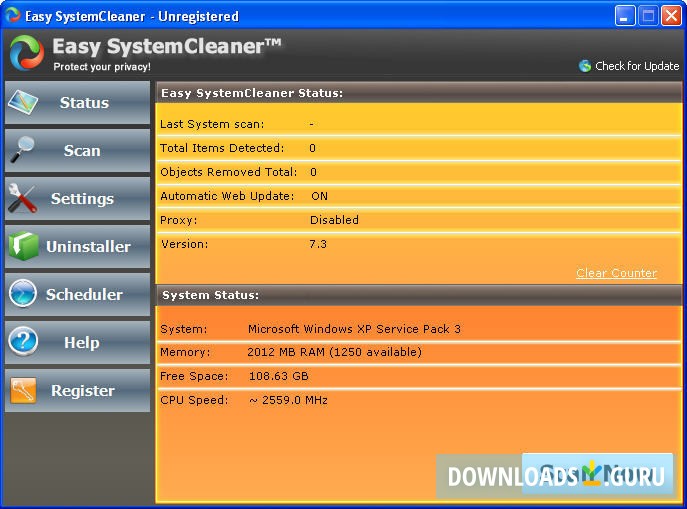Click the Easy SystemCleaner Status header
The image size is (687, 509).
252,93
